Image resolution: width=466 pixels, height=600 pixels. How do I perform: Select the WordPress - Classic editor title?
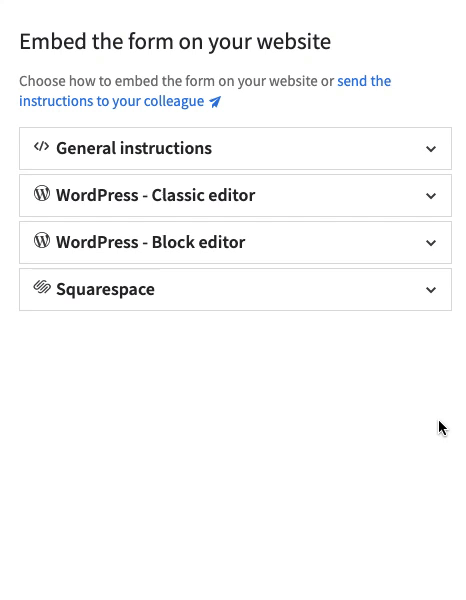click(x=155, y=195)
